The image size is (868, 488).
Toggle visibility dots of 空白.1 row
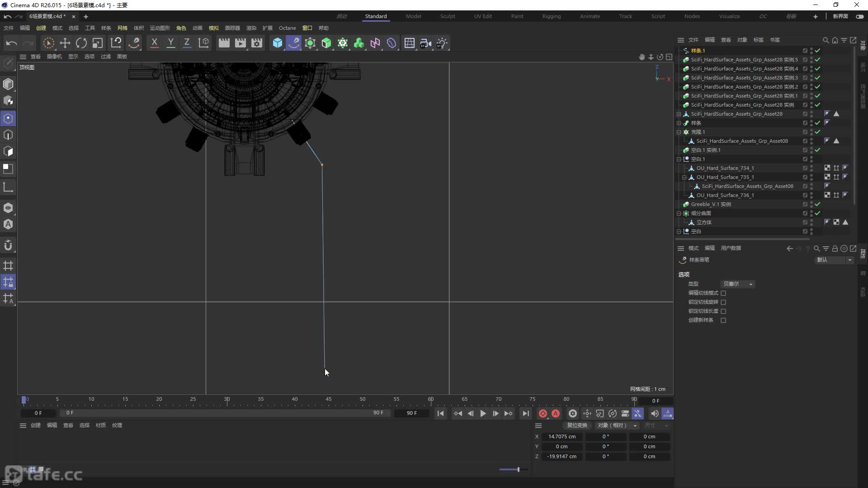(811, 159)
